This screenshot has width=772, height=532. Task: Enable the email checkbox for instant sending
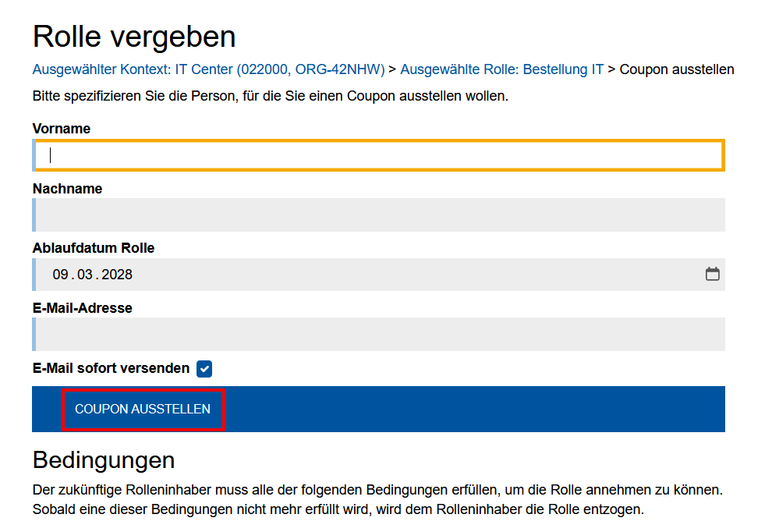(x=204, y=368)
